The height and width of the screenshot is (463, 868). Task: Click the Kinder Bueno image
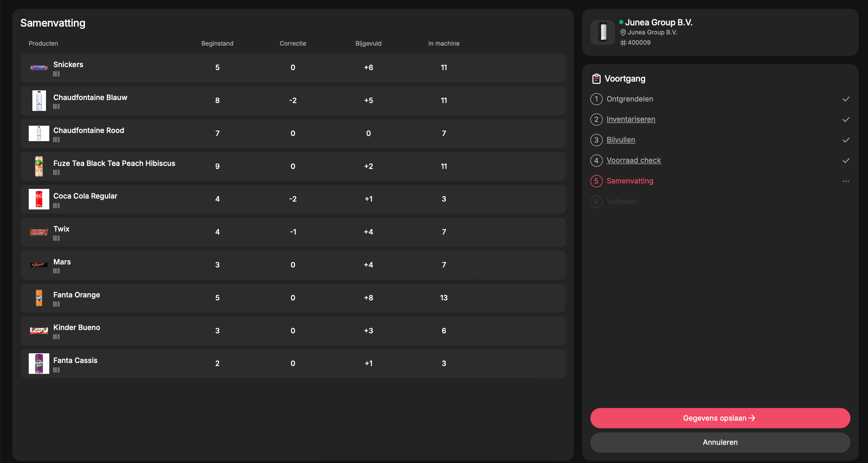click(x=39, y=331)
